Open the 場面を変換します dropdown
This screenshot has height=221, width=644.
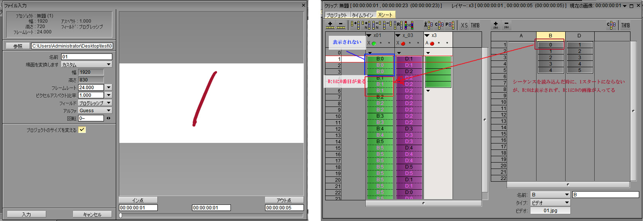click(86, 64)
